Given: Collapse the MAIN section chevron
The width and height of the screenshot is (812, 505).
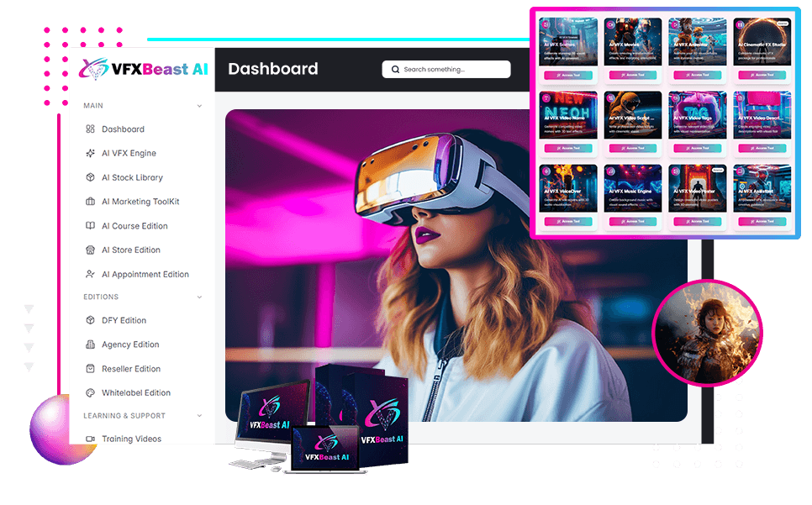Looking at the screenshot, I should [199, 106].
